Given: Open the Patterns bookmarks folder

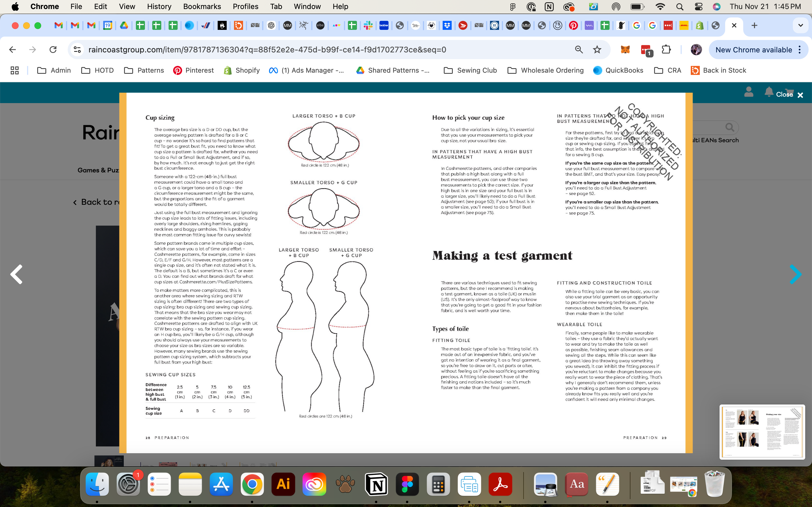Looking at the screenshot, I should pyautogui.click(x=144, y=70).
